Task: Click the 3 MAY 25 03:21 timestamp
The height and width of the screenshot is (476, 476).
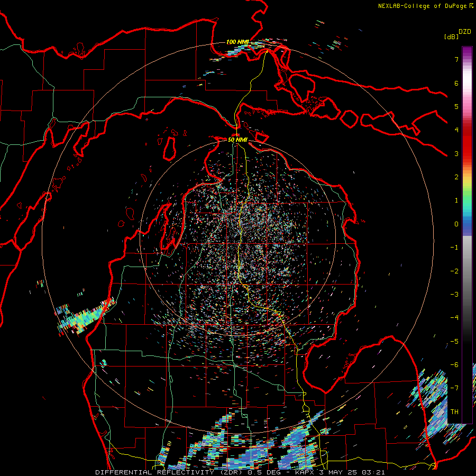Action: (352, 472)
